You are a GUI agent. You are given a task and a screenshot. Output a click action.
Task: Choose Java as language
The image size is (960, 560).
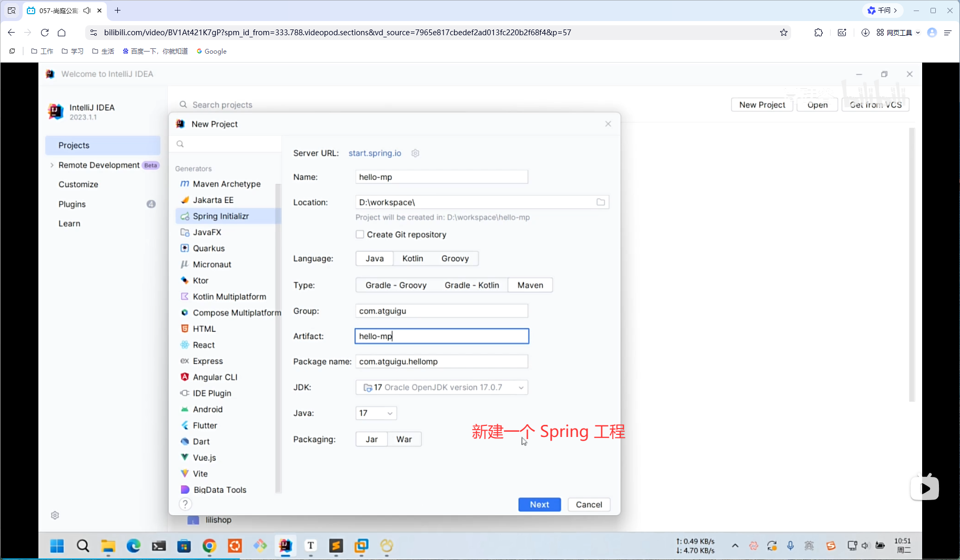pos(375,259)
